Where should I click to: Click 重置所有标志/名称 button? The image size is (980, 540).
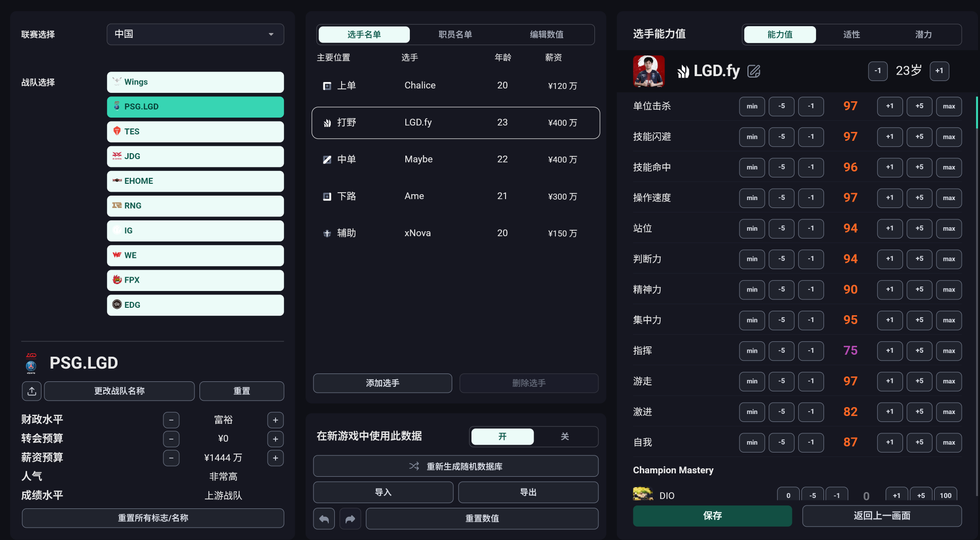(x=153, y=518)
